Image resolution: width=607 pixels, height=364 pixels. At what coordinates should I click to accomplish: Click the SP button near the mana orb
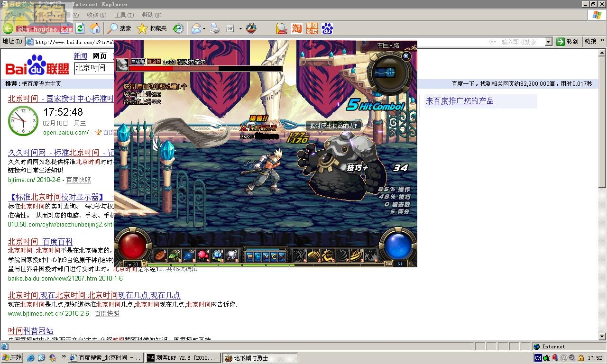389,264
